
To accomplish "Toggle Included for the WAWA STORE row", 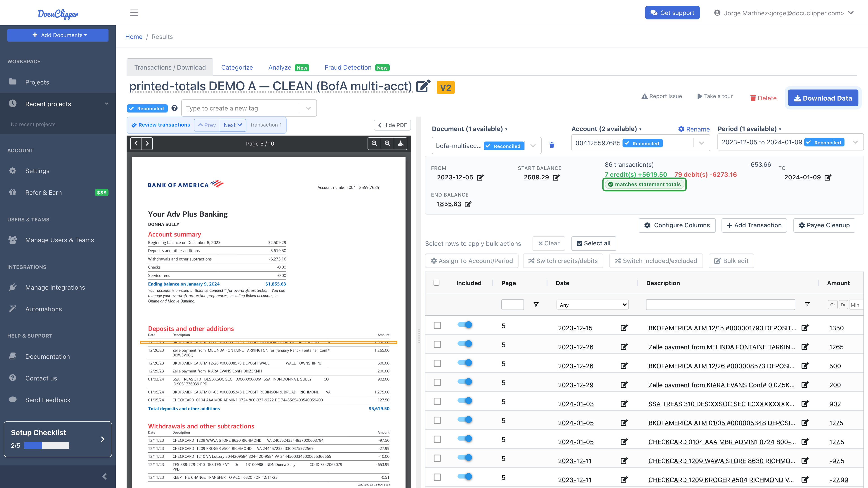I will [x=465, y=458].
